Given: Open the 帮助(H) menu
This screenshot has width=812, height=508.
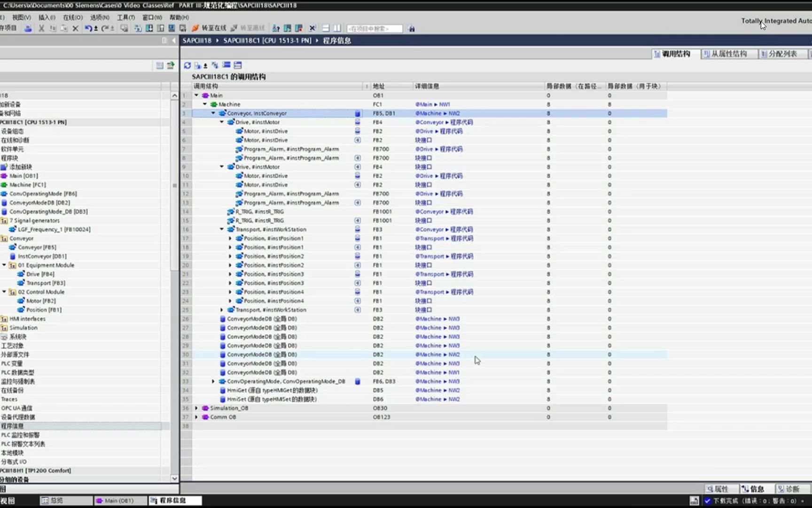Looking at the screenshot, I should tap(179, 17).
